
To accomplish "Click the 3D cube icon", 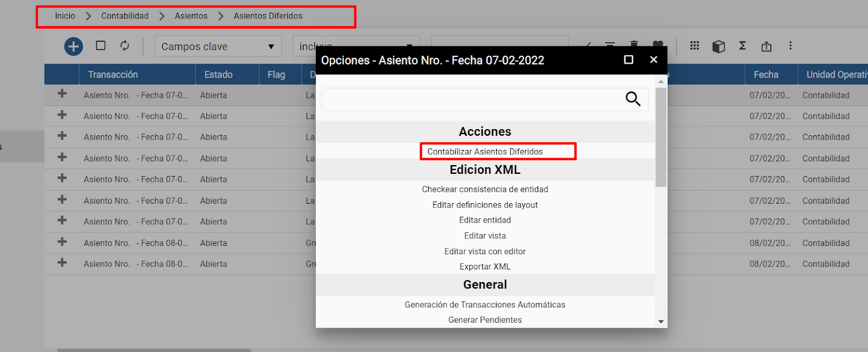I will click(x=718, y=46).
